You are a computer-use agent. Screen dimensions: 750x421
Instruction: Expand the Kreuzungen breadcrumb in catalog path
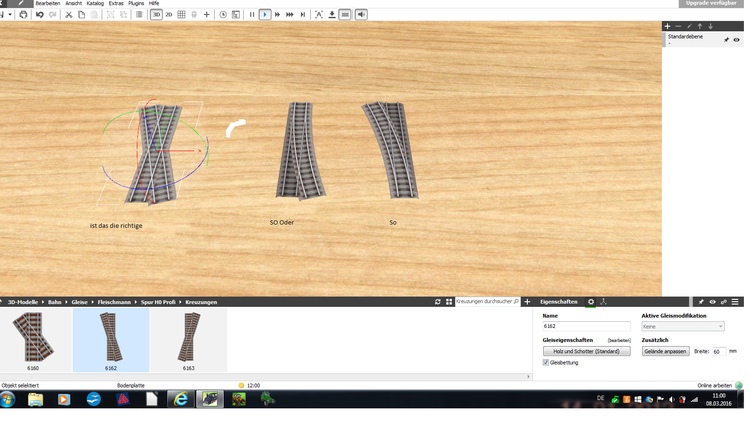coord(201,301)
